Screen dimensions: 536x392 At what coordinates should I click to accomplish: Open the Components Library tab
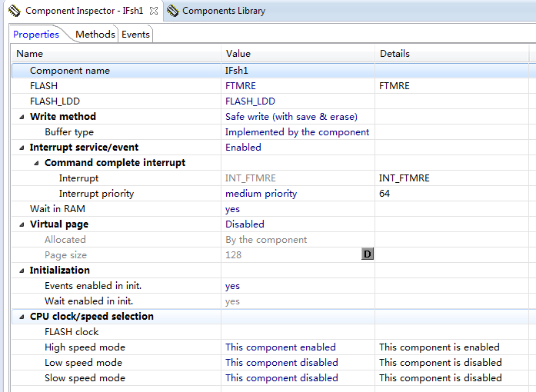[223, 11]
